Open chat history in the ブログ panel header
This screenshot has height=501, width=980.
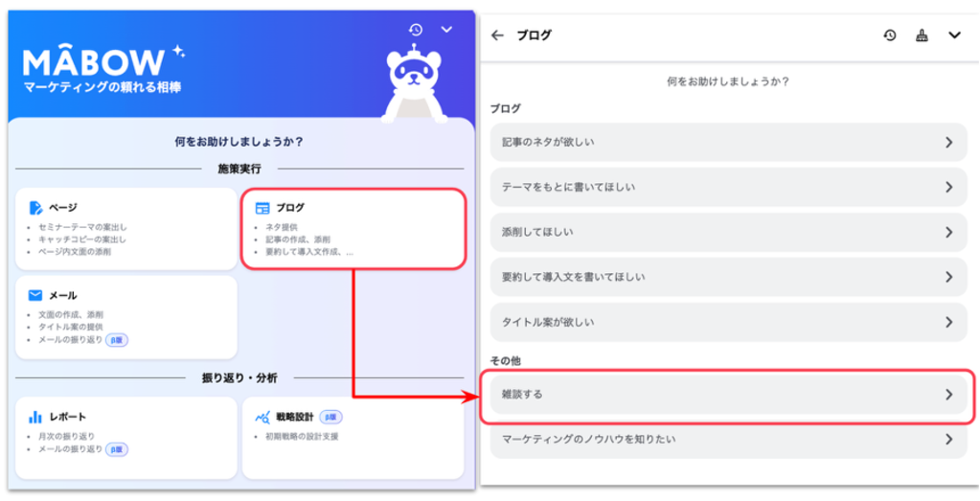coord(890,35)
